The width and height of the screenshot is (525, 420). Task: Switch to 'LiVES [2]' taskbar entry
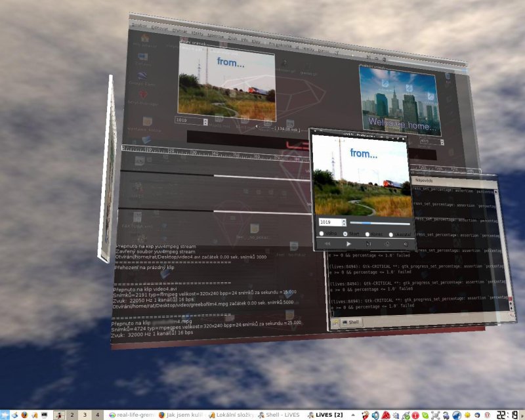[x=325, y=415]
